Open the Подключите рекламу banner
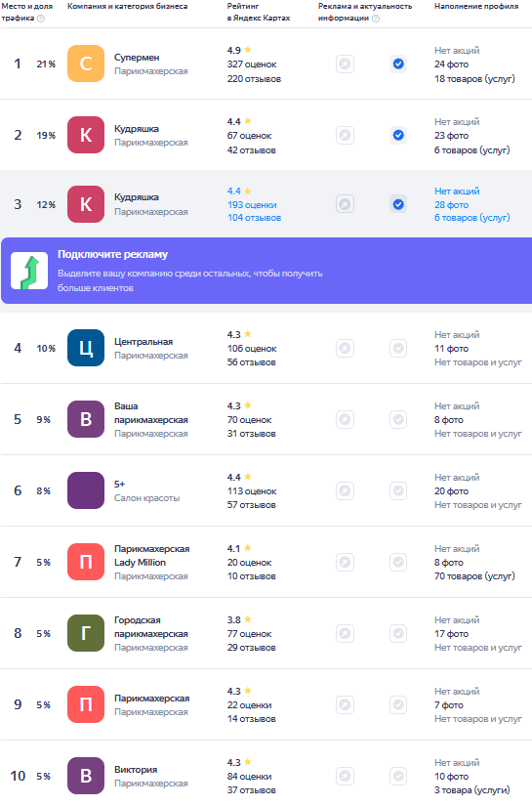This screenshot has width=532, height=806. (x=266, y=271)
